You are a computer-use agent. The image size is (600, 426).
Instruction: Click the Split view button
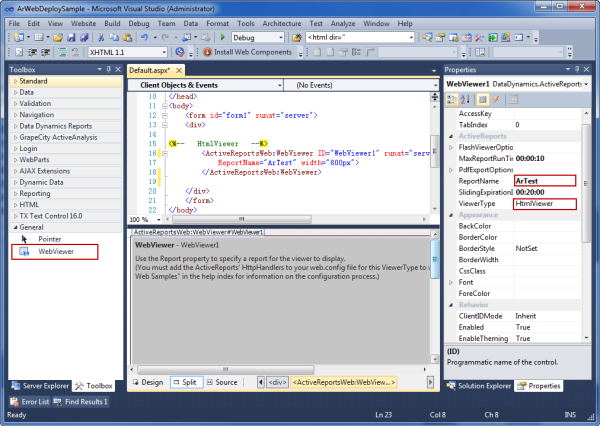186,382
